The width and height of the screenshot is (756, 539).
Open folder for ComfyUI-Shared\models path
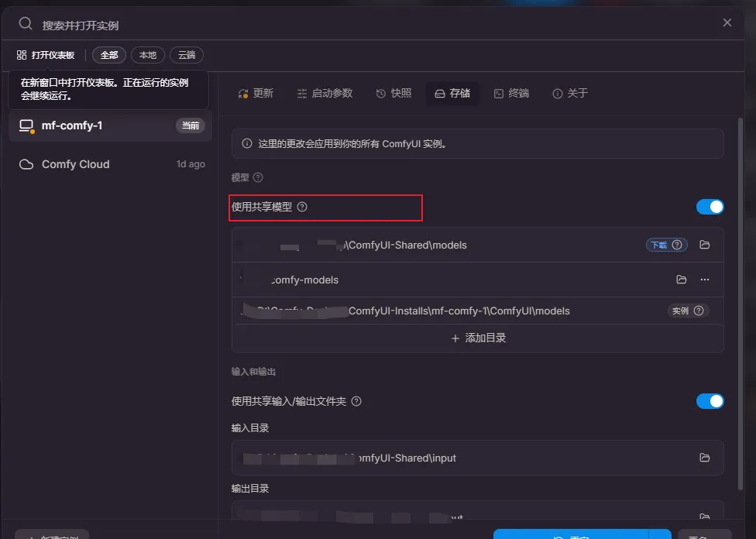(x=705, y=245)
